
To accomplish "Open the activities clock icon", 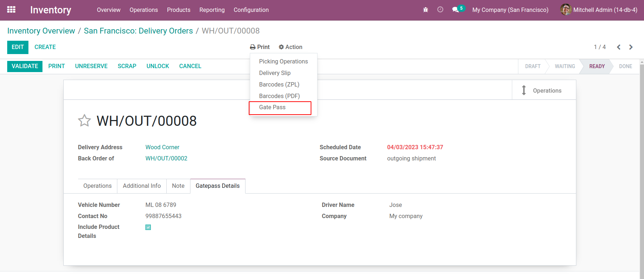I will 440,10.
